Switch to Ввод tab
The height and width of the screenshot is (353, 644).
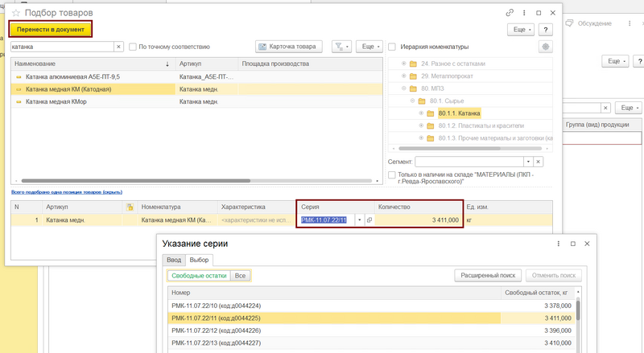pyautogui.click(x=174, y=260)
